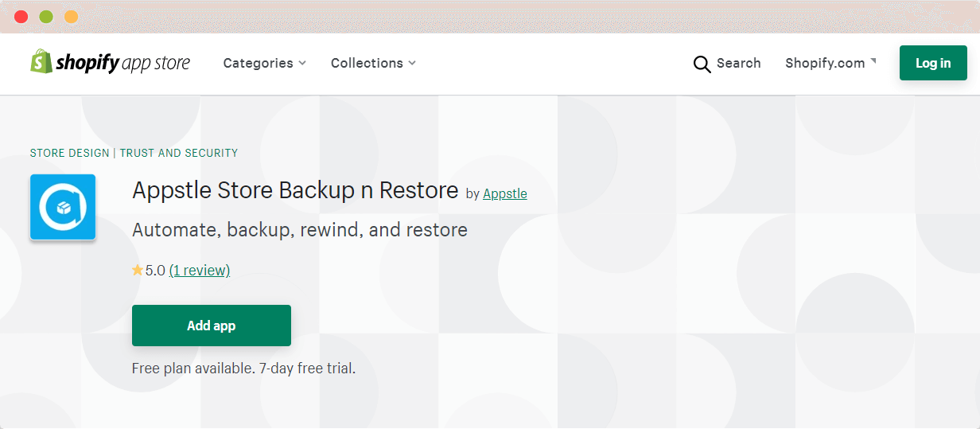This screenshot has width=980, height=429.
Task: Click the 5.0 rating value
Action: (155, 271)
